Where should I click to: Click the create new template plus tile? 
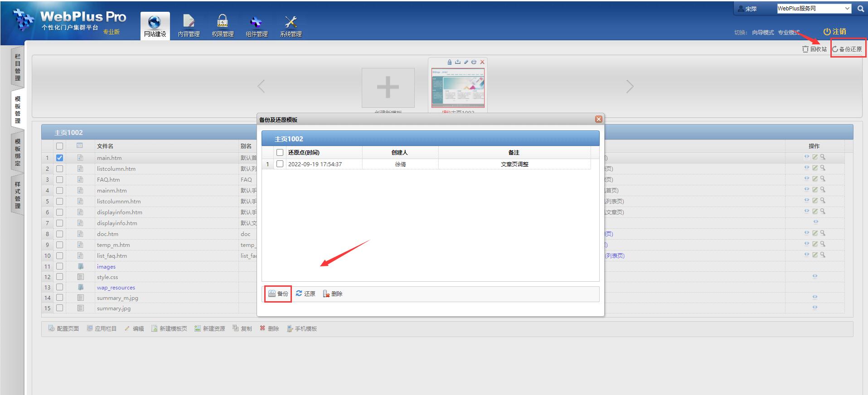pyautogui.click(x=388, y=87)
